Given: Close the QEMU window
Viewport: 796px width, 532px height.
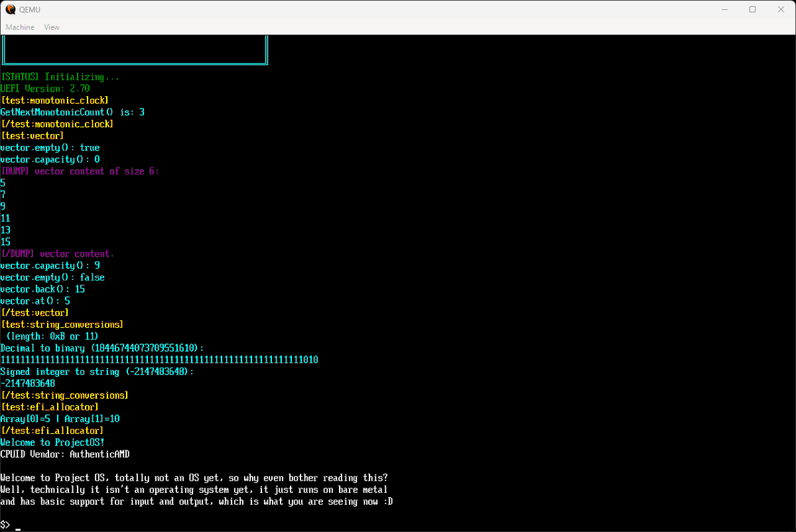Looking at the screenshot, I should (781, 9).
